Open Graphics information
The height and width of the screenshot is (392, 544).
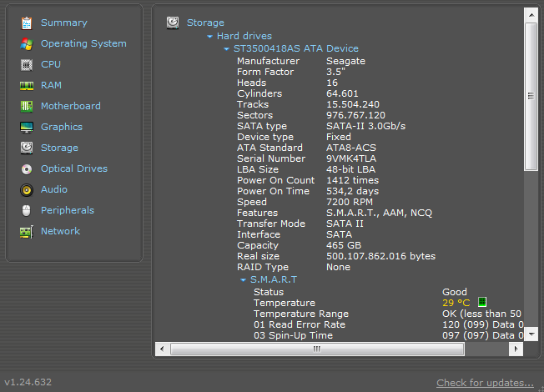coord(62,127)
